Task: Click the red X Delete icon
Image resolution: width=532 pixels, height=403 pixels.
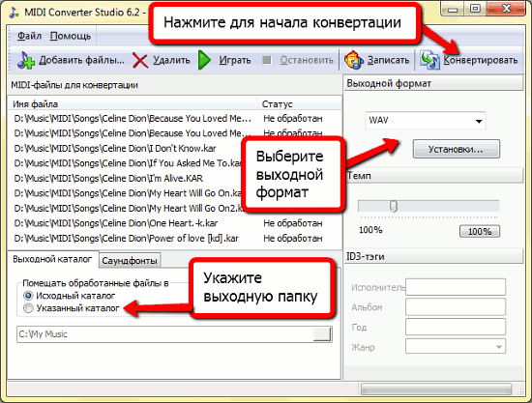Action: 140,61
